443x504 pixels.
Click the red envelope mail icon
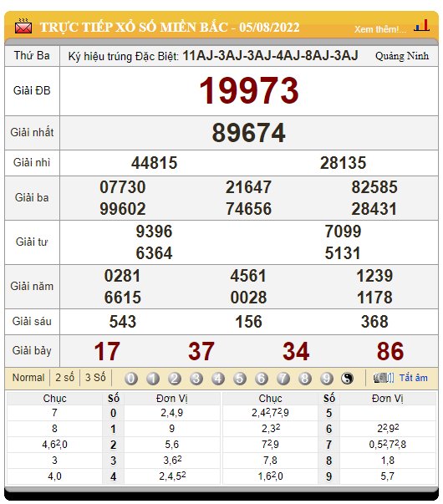23,27
